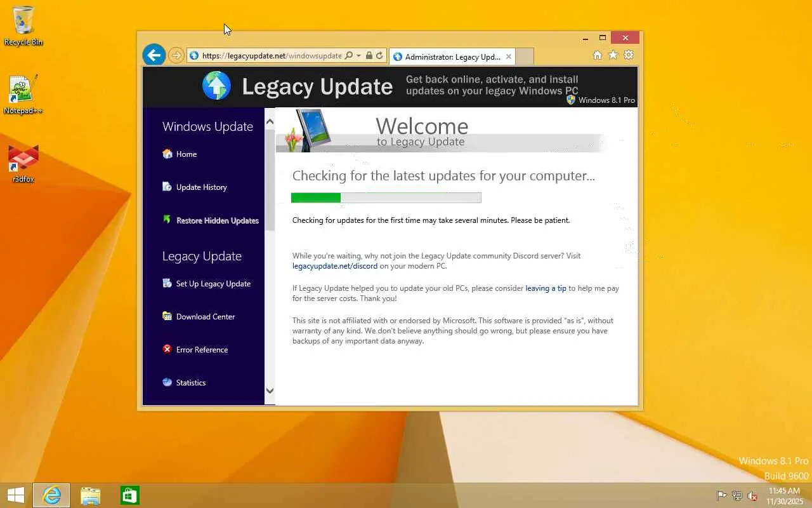Select the Recycle Bin desktop icon

coord(23,26)
